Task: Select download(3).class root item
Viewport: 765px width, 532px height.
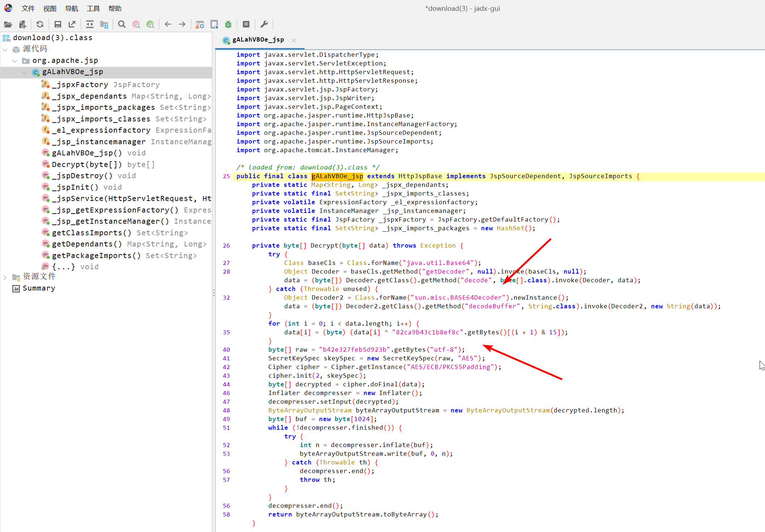Action: 52,38
